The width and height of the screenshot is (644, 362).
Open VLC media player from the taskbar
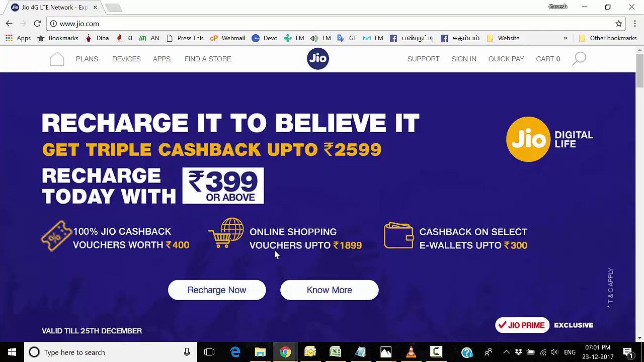411,352
